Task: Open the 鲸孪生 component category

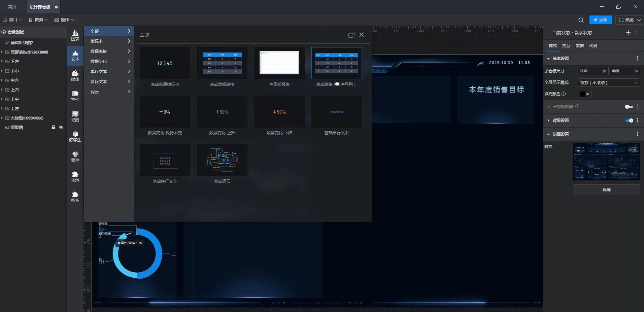Action: tap(75, 136)
